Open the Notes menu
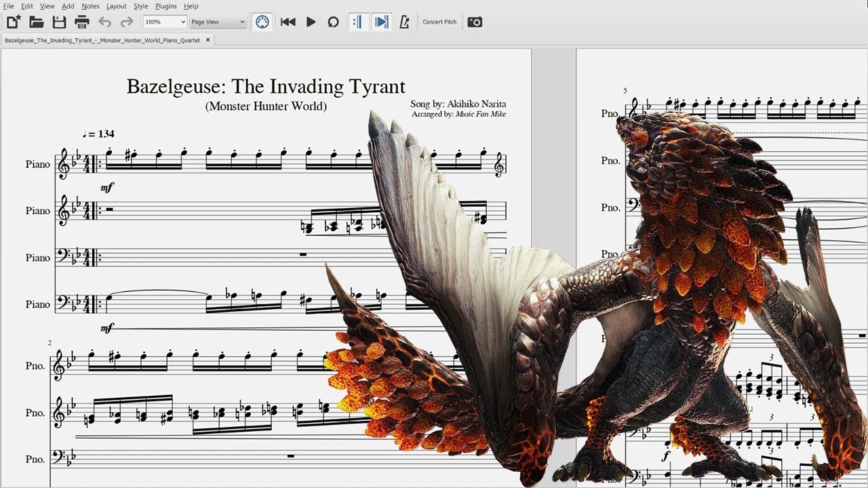 90,6
